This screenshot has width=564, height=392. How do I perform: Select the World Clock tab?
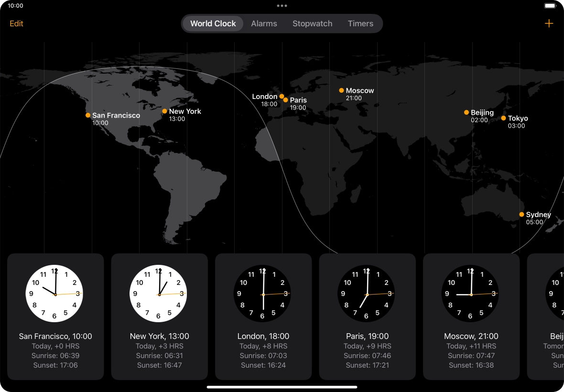213,23
